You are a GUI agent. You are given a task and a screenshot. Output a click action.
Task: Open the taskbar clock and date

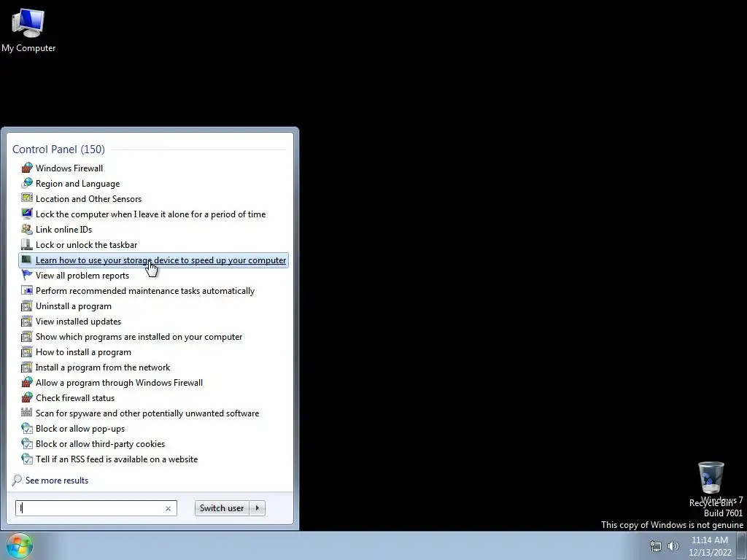[709, 546]
